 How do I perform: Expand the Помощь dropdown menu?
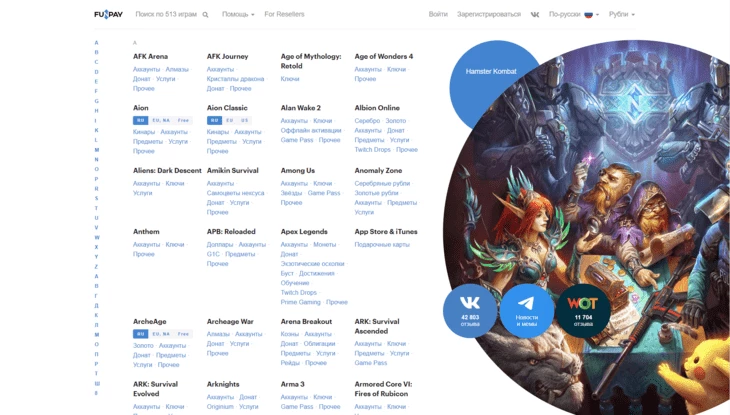tap(238, 14)
